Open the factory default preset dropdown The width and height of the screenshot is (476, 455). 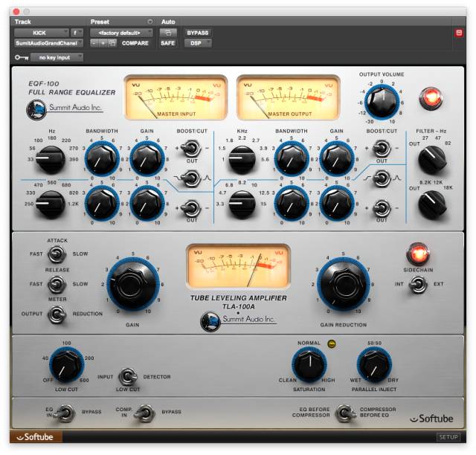click(121, 33)
